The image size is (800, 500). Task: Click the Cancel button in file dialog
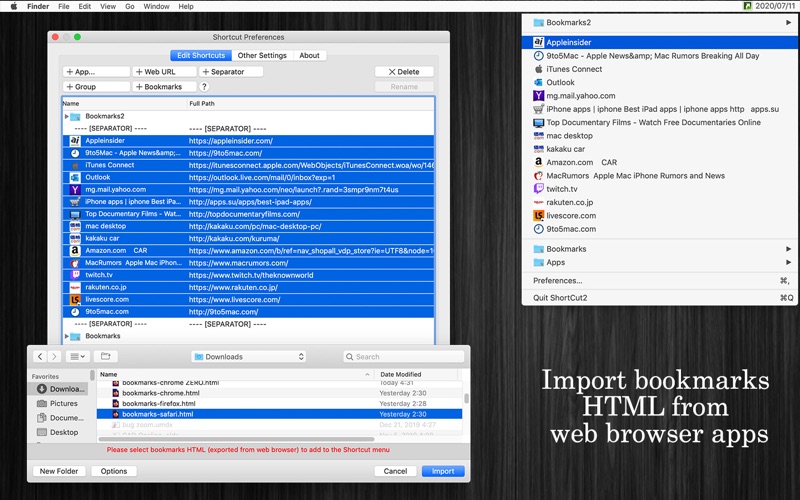(395, 471)
